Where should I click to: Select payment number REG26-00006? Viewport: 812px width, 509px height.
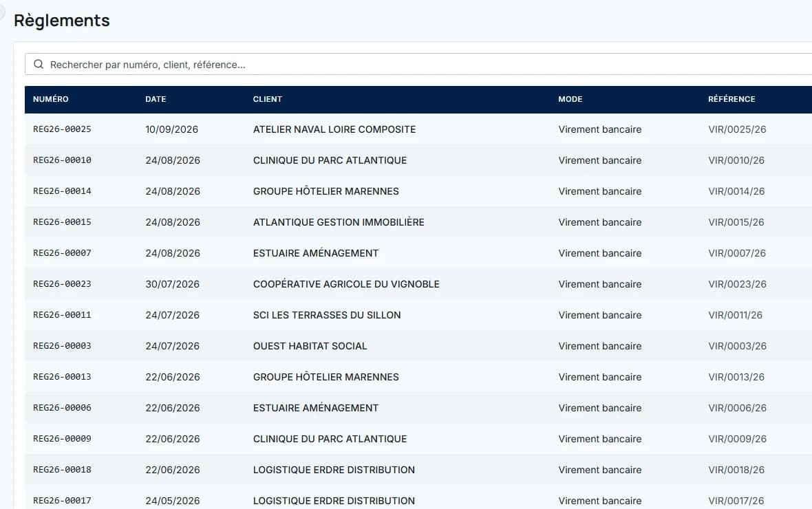pyautogui.click(x=62, y=407)
